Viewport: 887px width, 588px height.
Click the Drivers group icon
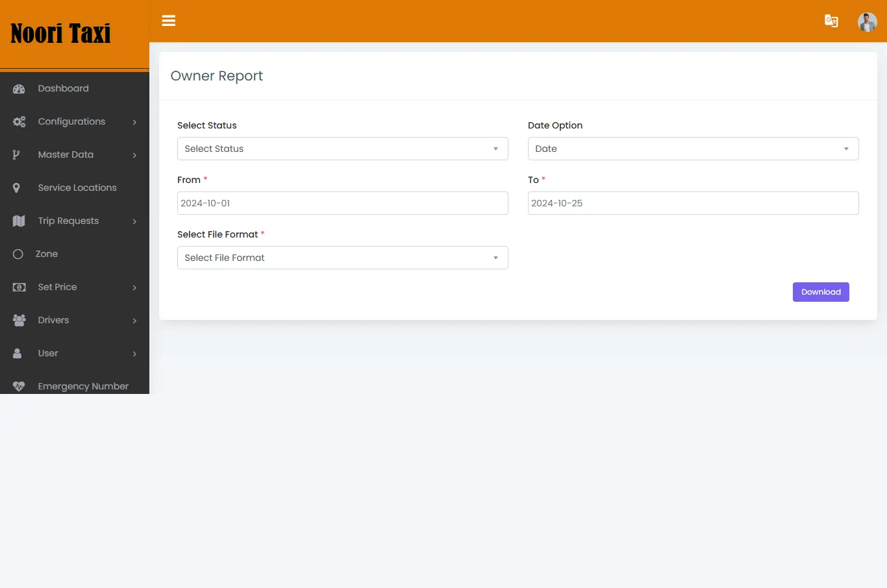click(x=18, y=320)
